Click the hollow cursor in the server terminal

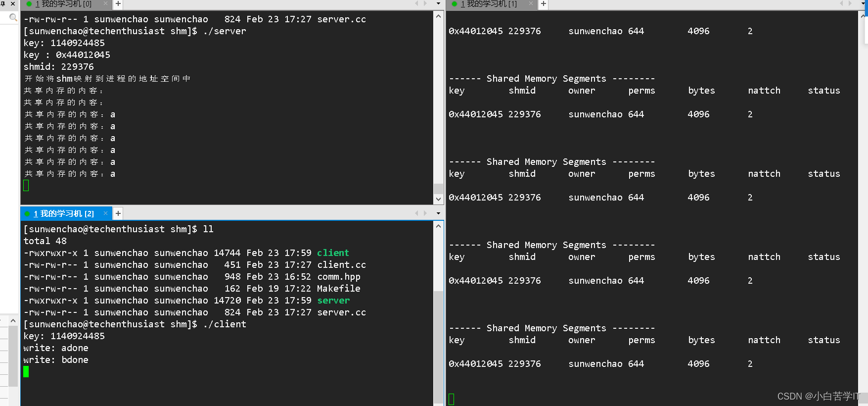26,186
